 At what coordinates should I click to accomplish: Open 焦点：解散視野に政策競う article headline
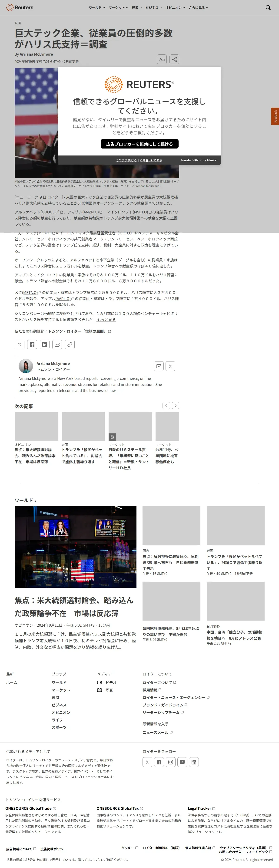tap(171, 562)
